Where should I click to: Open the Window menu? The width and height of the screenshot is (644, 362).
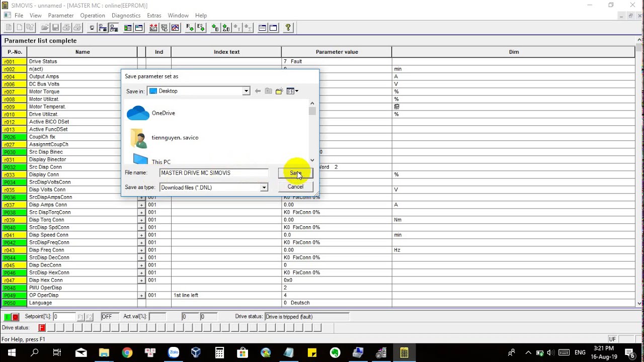click(178, 16)
